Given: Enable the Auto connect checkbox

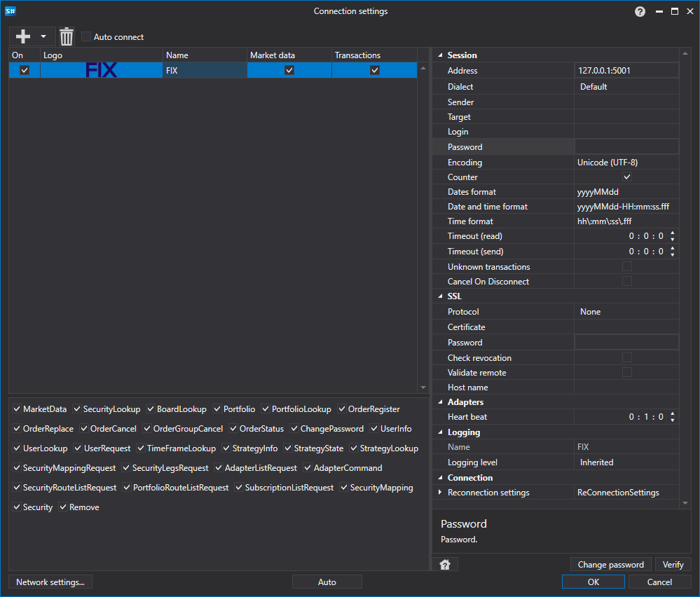Looking at the screenshot, I should click(x=86, y=36).
